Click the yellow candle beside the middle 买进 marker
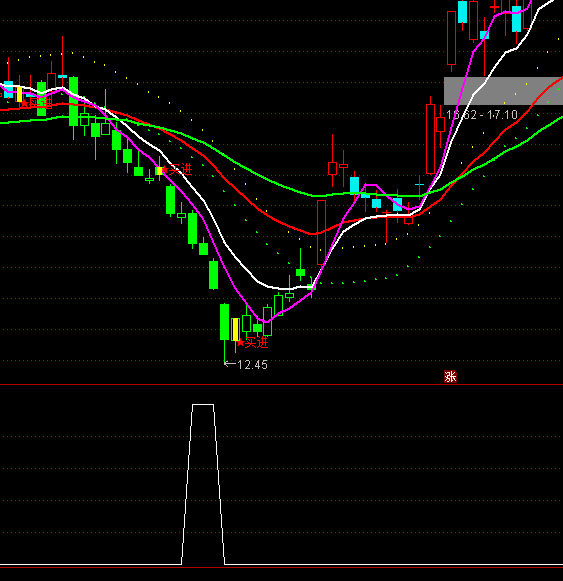The height and width of the screenshot is (581, 563). point(159,170)
